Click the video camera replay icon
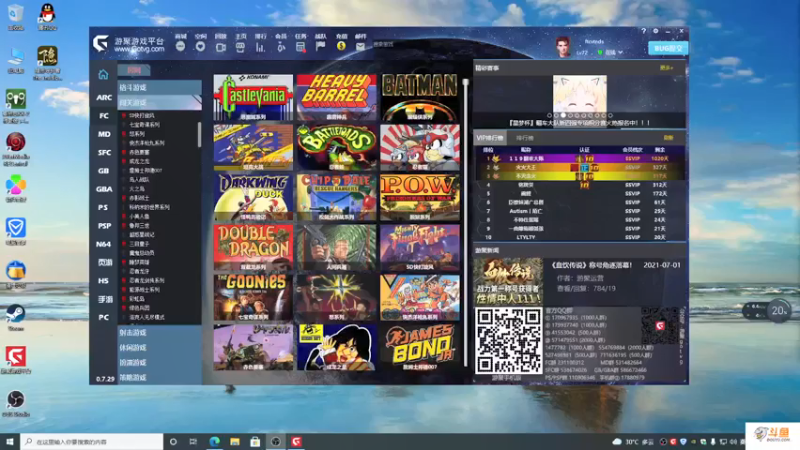Screen dimensions: 800x450 pyautogui.click(x=220, y=47)
